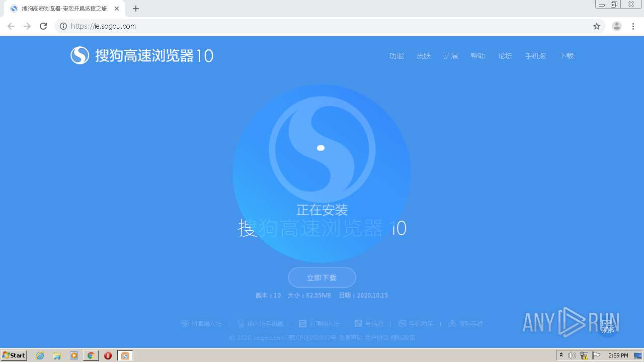Viewport: 644px width, 362px height.
Task: Open the volume speaker tray icon
Action: 572,355
